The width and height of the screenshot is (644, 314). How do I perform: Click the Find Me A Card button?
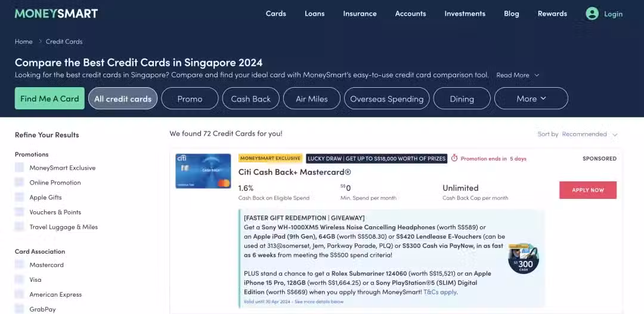(x=49, y=98)
